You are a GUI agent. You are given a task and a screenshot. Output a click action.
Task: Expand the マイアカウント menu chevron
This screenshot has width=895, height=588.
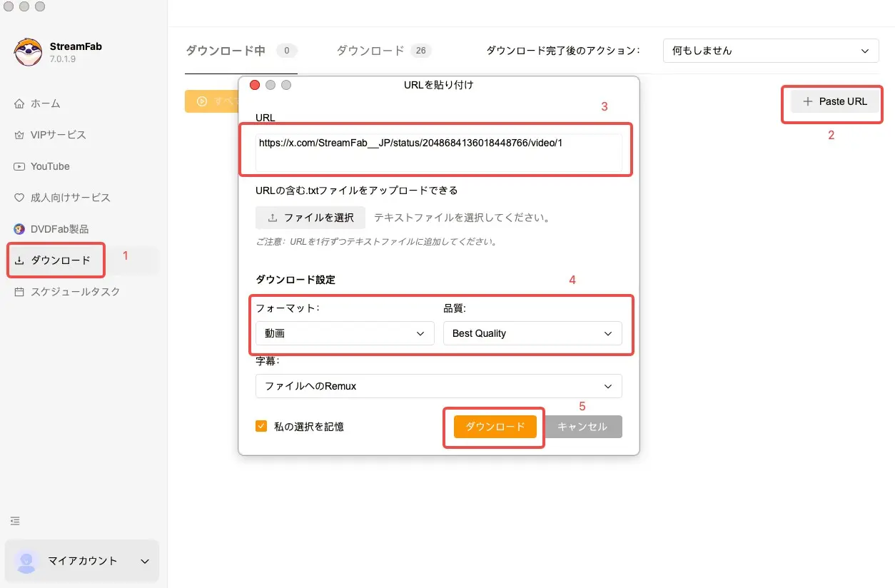tap(145, 562)
